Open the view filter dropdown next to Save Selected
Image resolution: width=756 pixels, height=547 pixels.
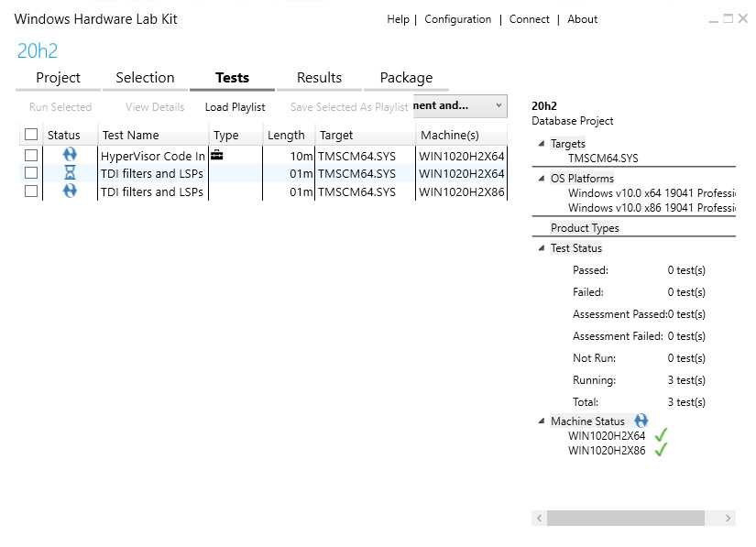click(x=460, y=105)
